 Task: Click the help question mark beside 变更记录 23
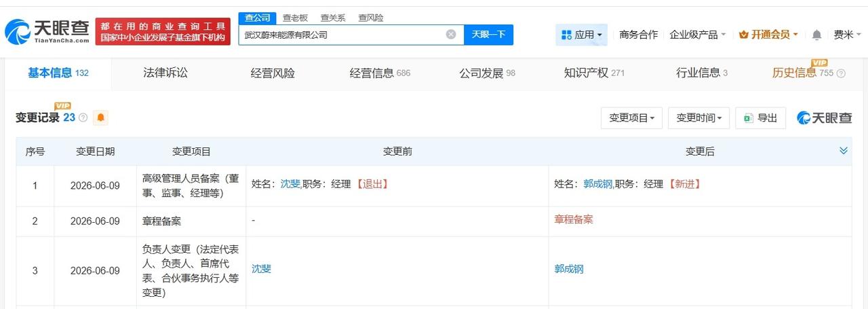[83, 118]
